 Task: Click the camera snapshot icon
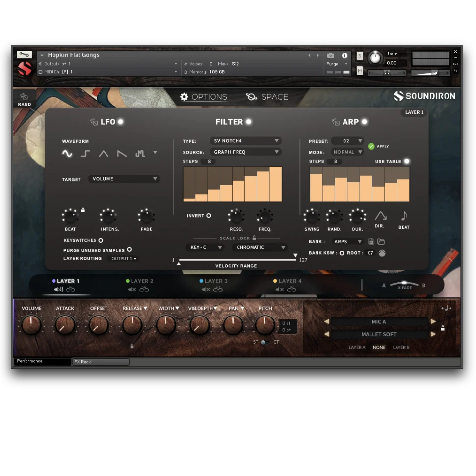point(331,55)
